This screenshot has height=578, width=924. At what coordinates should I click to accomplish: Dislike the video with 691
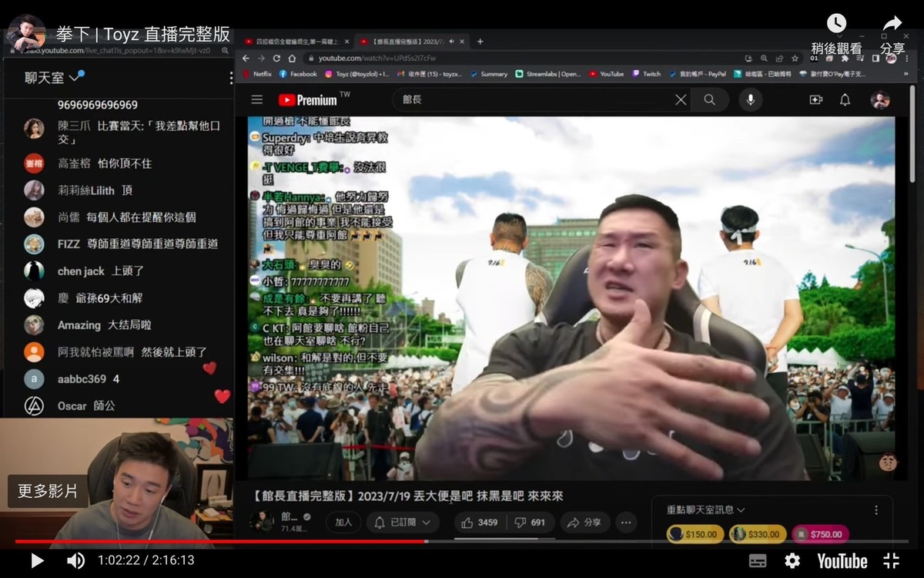pyautogui.click(x=530, y=522)
